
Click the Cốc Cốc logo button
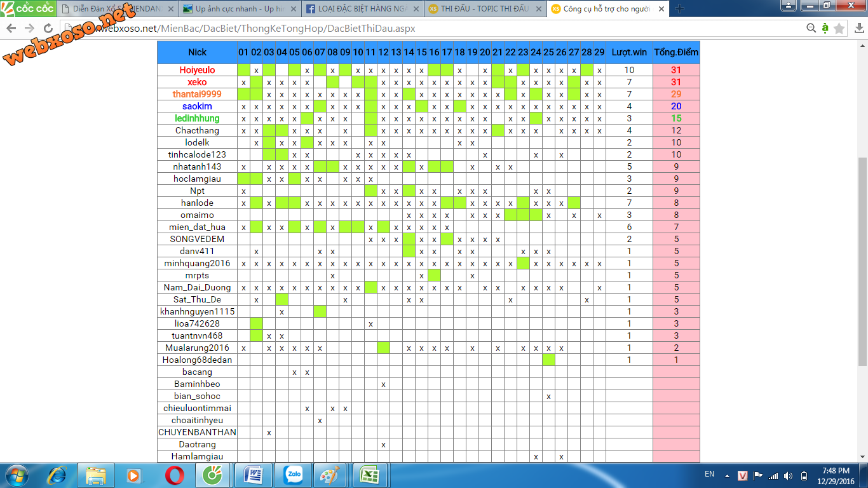click(x=28, y=8)
